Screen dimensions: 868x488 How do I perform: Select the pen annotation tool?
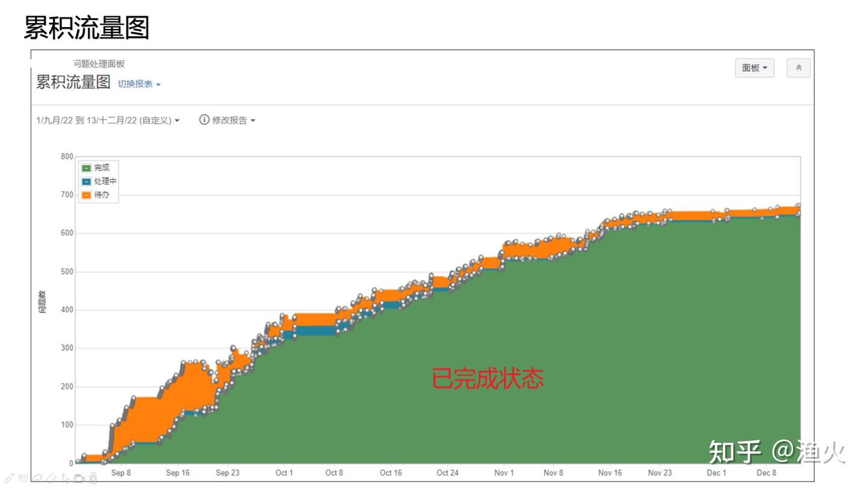tap(10, 478)
